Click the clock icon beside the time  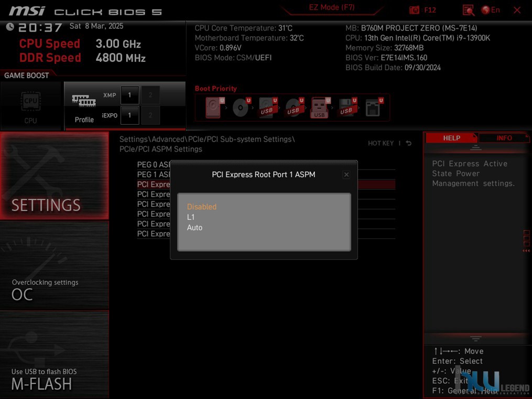tap(10, 27)
